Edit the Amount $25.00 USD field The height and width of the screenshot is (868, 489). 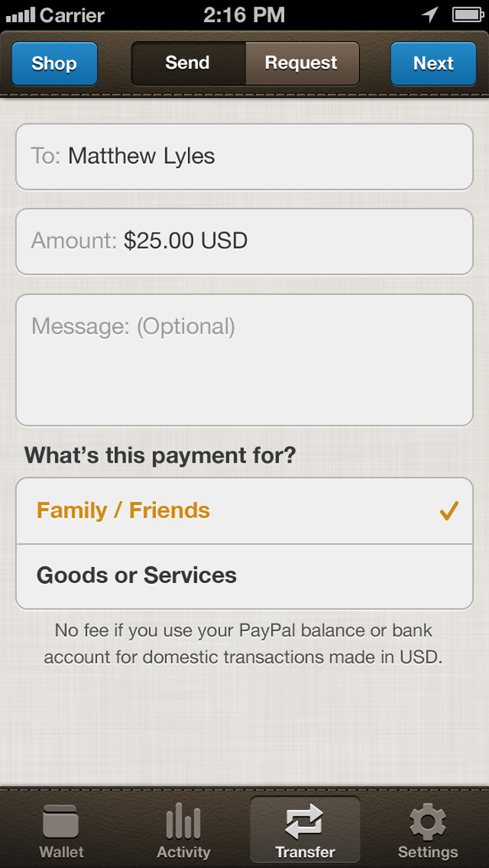coord(244,241)
